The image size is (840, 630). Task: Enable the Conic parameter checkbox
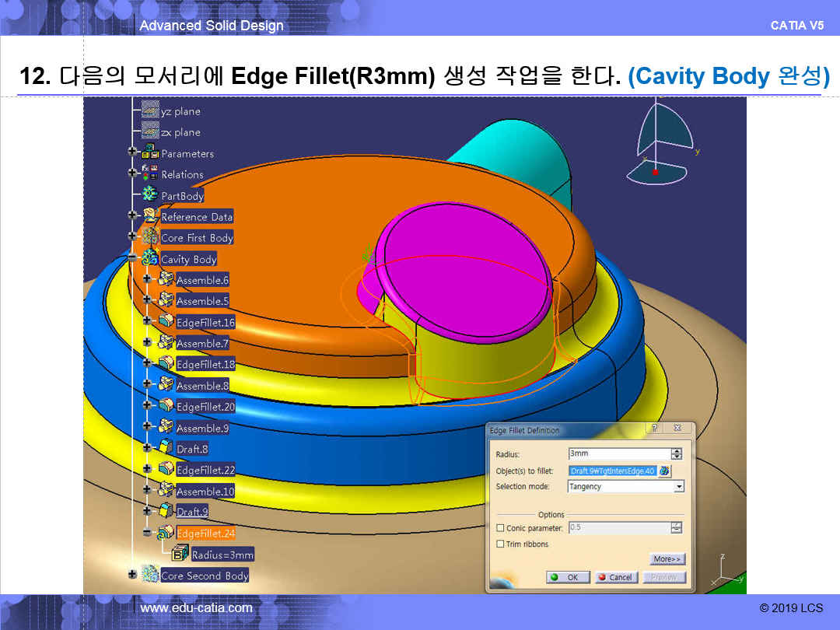click(500, 528)
